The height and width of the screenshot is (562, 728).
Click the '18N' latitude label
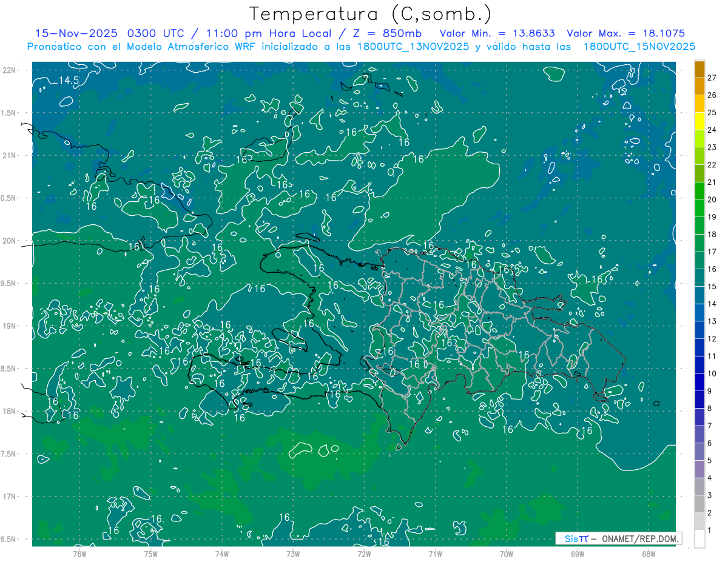pyautogui.click(x=9, y=411)
